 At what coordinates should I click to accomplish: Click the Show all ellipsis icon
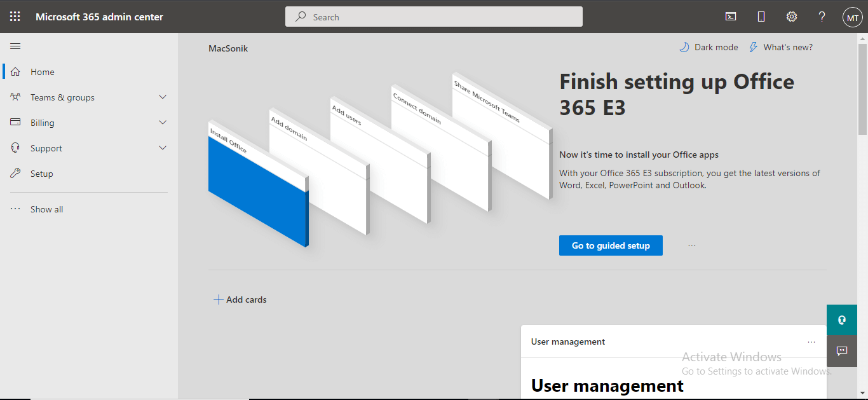point(15,209)
